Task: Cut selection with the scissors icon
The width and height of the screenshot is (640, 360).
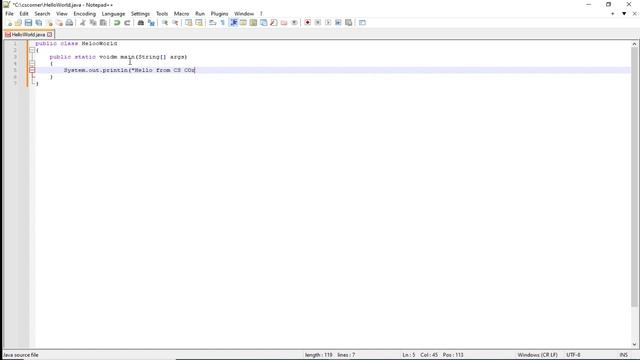Action: [x=83, y=23]
